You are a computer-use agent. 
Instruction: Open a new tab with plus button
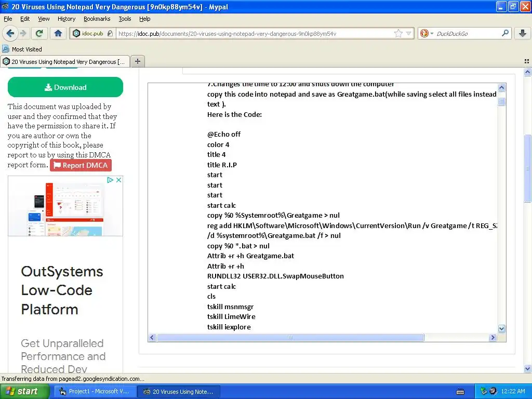tap(137, 61)
